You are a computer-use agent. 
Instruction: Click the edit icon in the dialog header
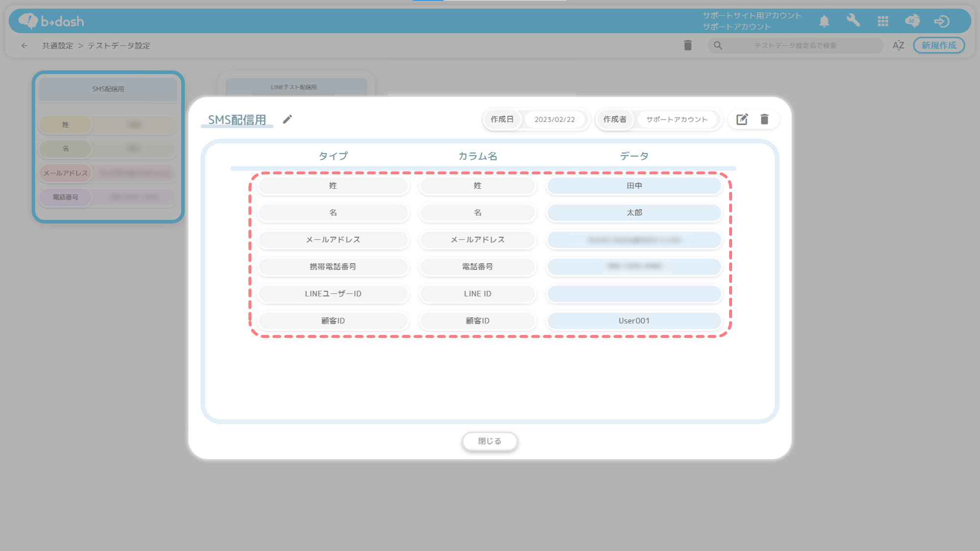[742, 119]
